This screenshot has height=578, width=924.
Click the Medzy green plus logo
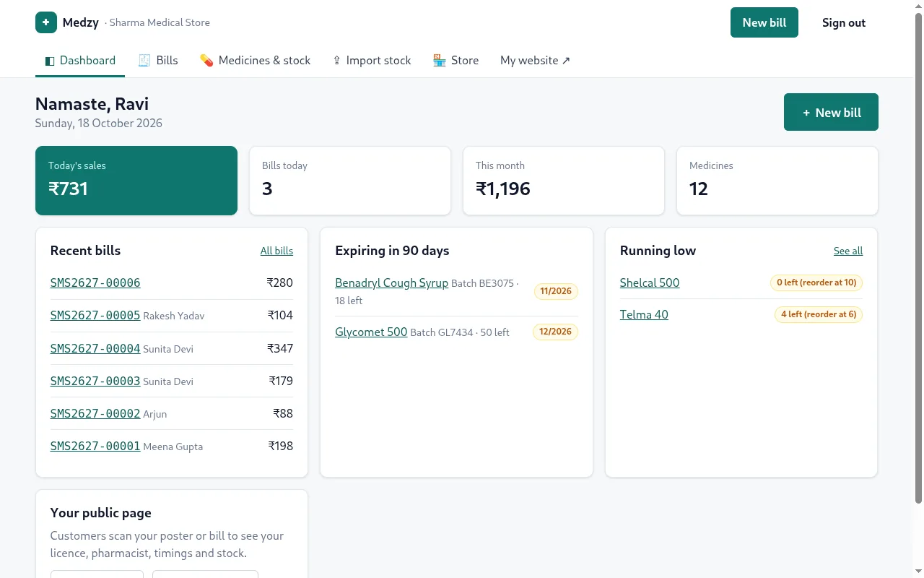(x=46, y=22)
